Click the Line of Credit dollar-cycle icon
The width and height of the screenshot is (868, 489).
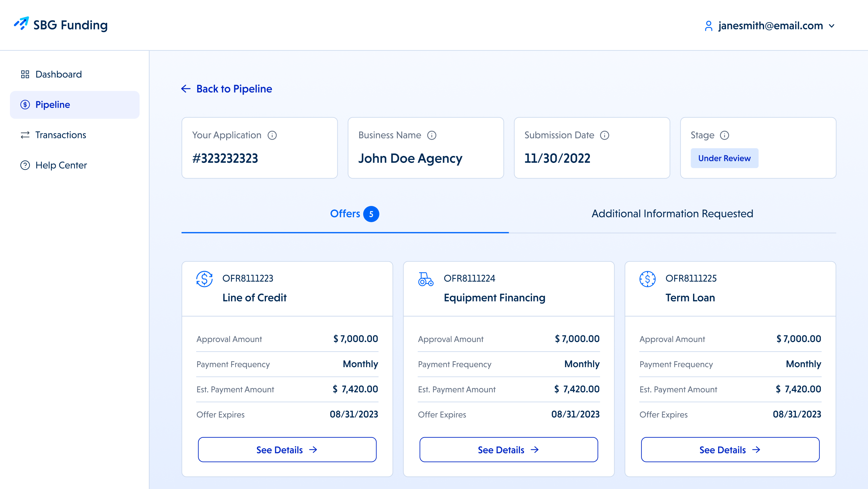pos(204,279)
